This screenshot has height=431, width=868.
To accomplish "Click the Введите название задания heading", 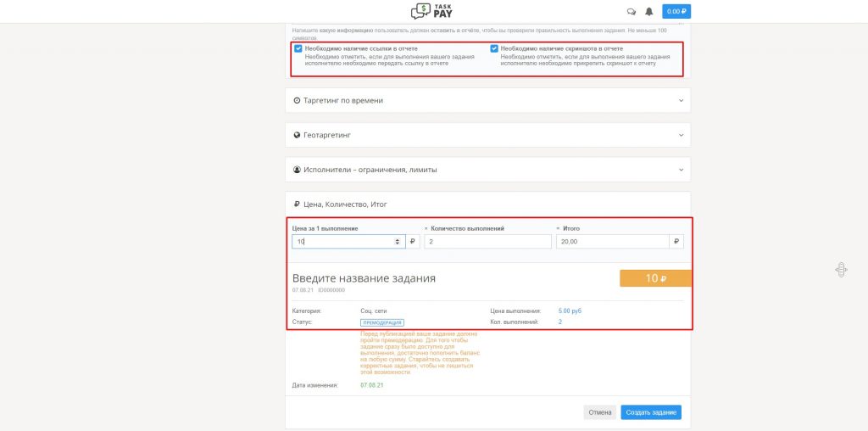I will click(x=364, y=278).
